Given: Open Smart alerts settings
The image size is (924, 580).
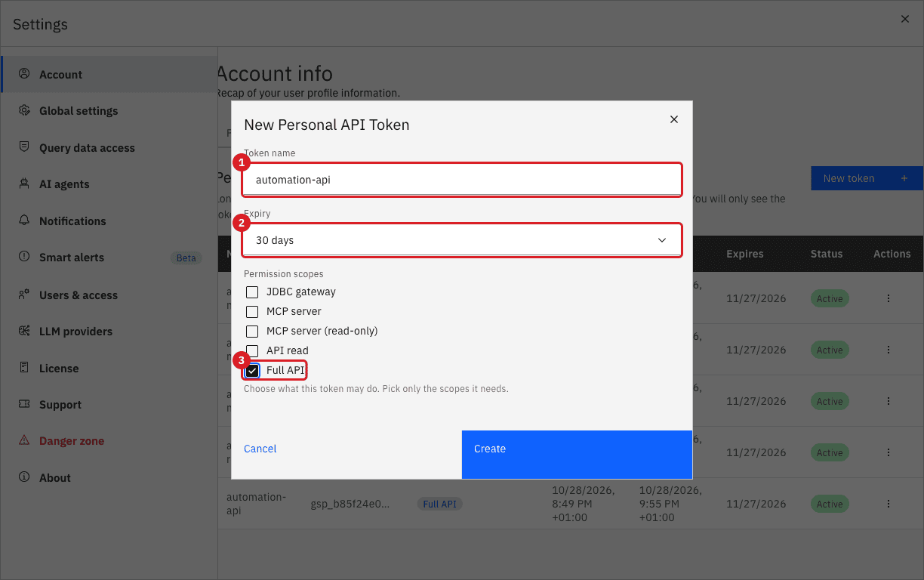Looking at the screenshot, I should pos(109,258).
